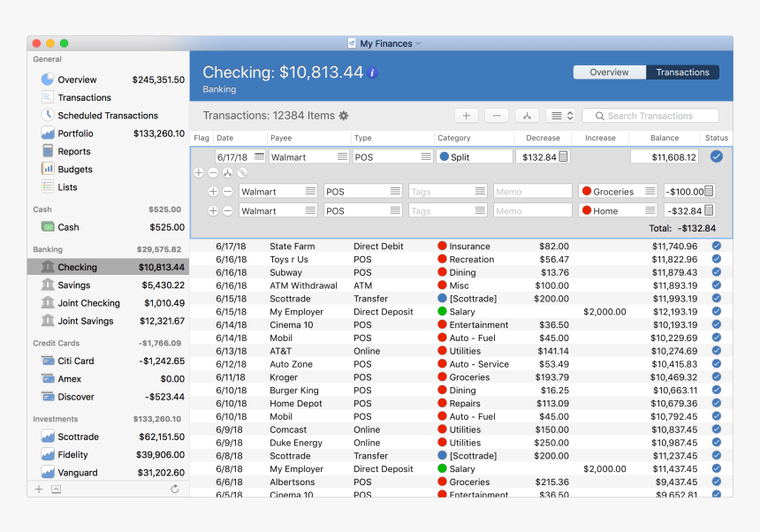Click the Budgets icon in the sidebar
Viewport: 760px width, 532px height.
(48, 169)
